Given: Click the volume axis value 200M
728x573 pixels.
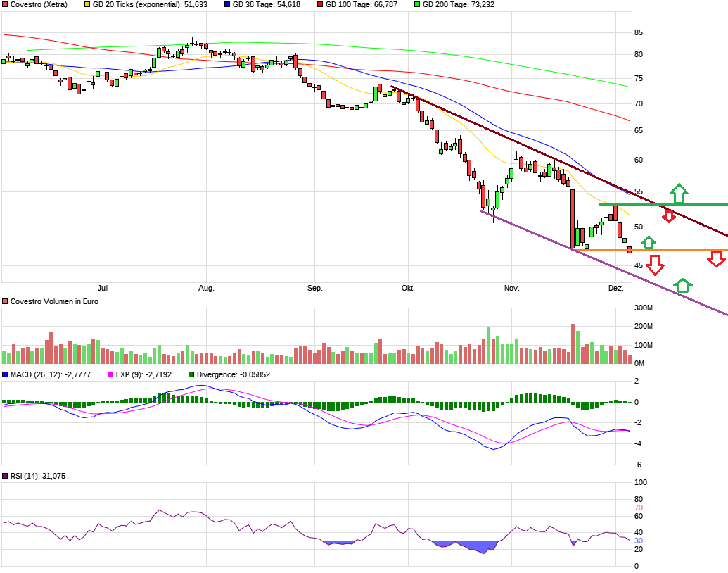Looking at the screenshot, I should coord(644,326).
